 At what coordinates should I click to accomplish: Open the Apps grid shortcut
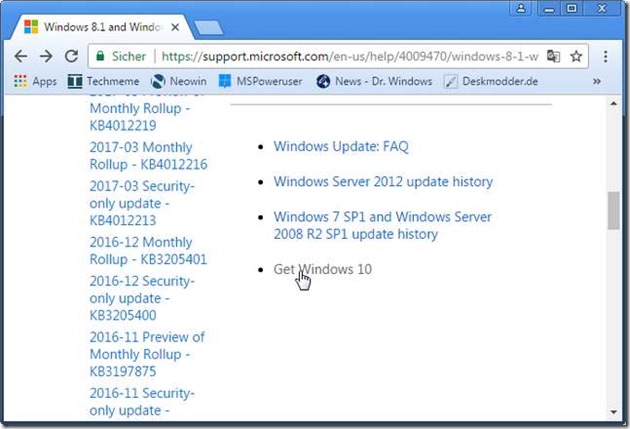pos(35,81)
